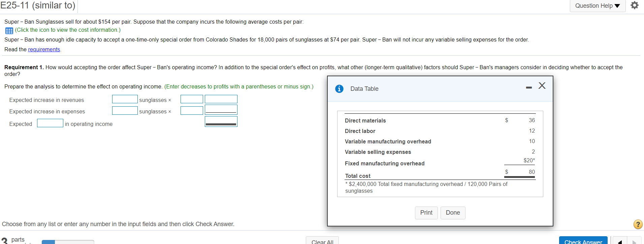
Task: Select the expenses total amount field
Action: (221, 110)
